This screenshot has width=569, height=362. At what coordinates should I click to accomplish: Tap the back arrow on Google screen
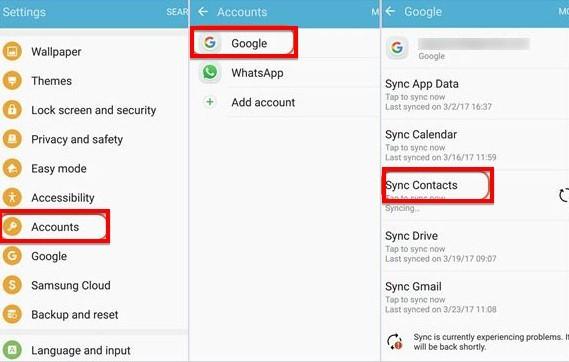(390, 11)
